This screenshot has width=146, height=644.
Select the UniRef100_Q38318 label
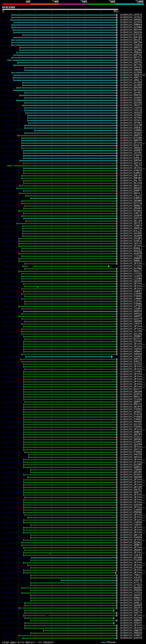click(x=131, y=638)
